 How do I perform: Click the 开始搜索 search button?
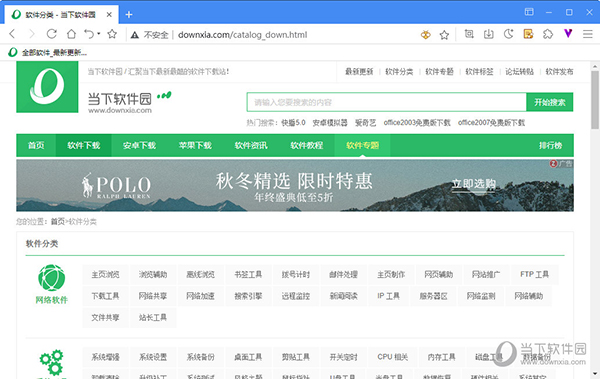click(x=549, y=102)
